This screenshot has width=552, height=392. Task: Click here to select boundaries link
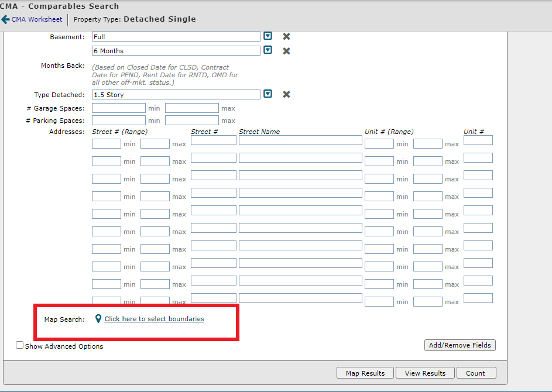tap(154, 319)
